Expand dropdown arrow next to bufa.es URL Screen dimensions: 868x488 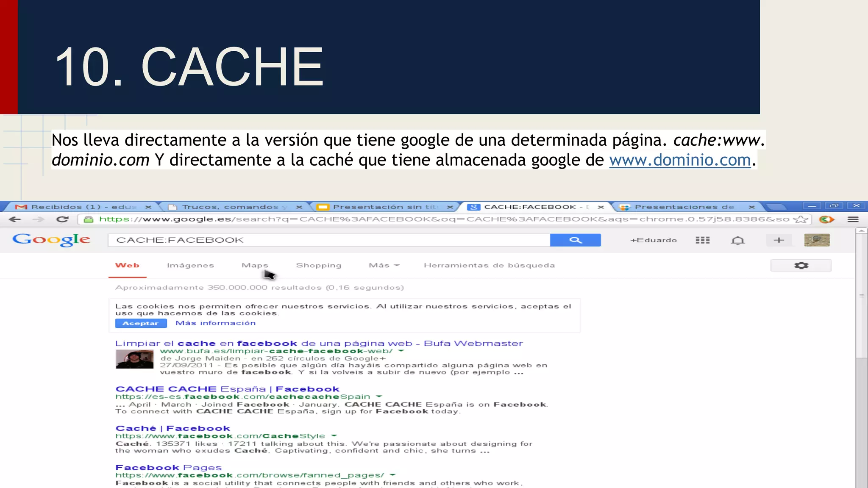[x=401, y=351]
